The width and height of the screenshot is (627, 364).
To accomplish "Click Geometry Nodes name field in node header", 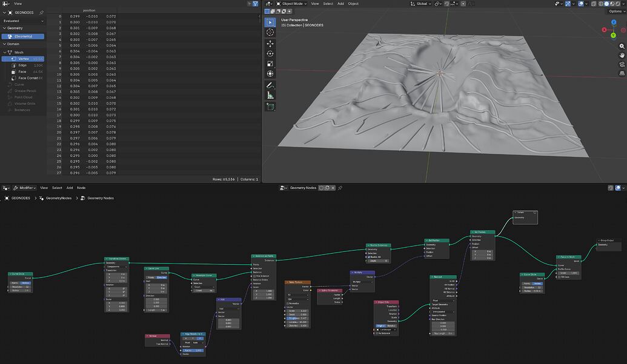I will (x=303, y=188).
